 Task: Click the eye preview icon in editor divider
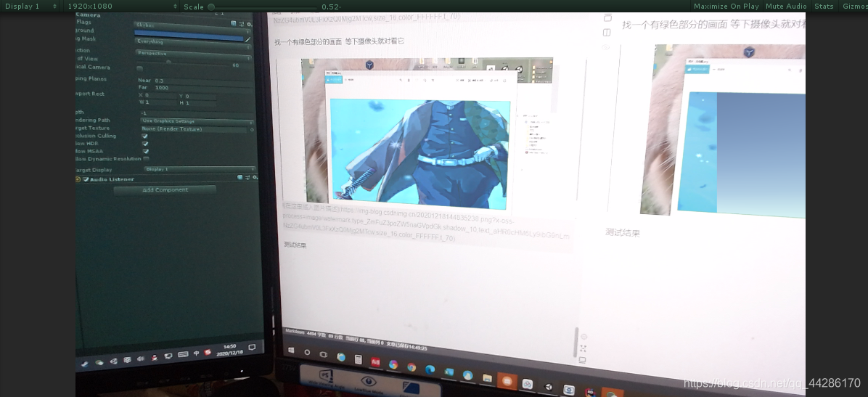(x=606, y=47)
